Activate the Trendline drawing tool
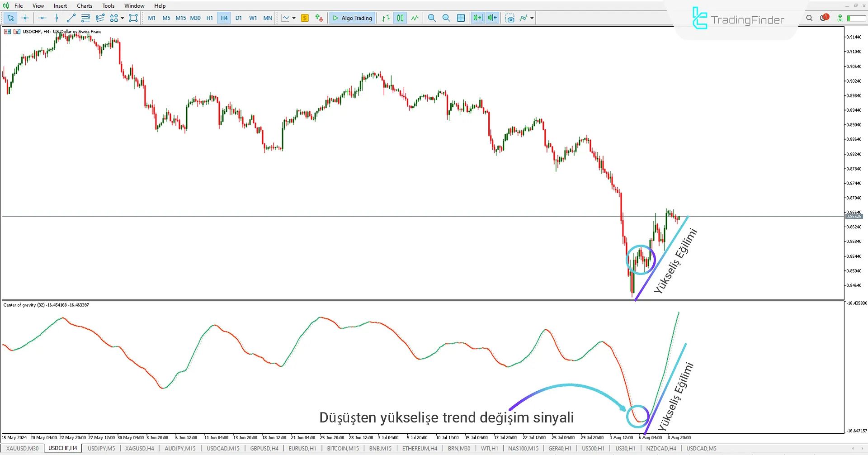 (x=71, y=18)
